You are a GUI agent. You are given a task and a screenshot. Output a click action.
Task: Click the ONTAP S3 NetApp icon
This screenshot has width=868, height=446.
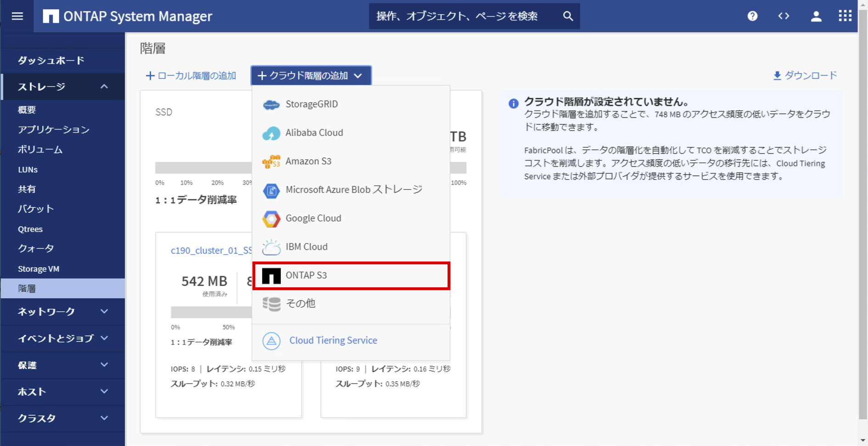[271, 276]
